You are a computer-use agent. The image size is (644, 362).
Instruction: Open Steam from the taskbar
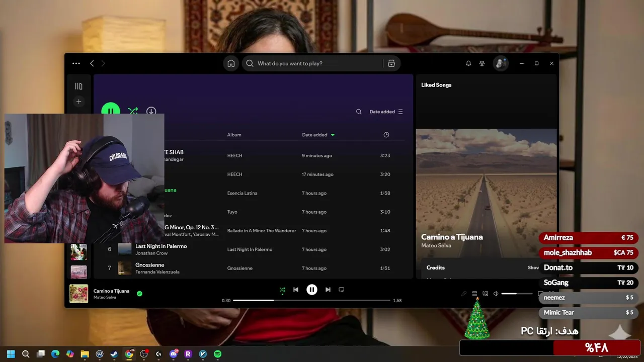click(114, 354)
